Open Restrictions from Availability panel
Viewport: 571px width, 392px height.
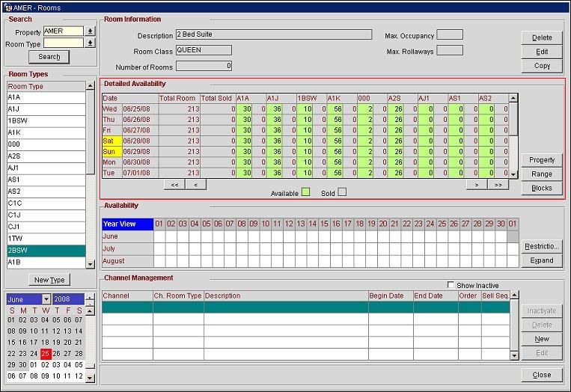[x=542, y=246]
